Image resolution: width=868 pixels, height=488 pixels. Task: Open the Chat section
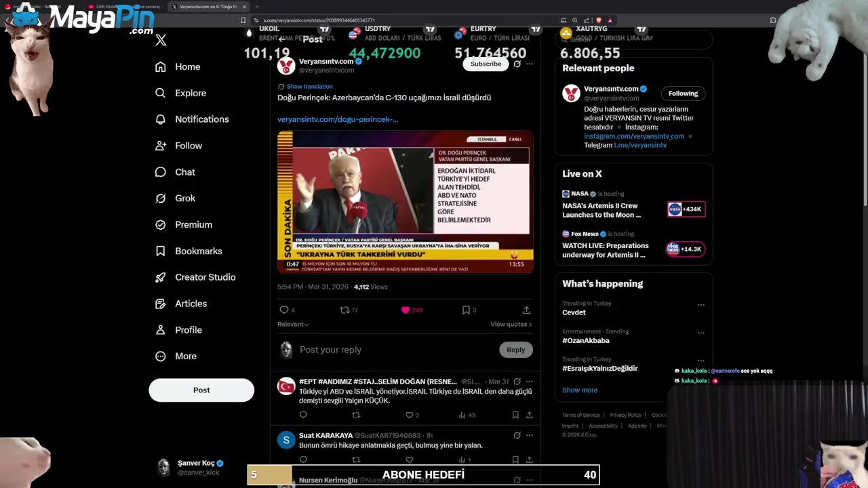click(x=175, y=172)
